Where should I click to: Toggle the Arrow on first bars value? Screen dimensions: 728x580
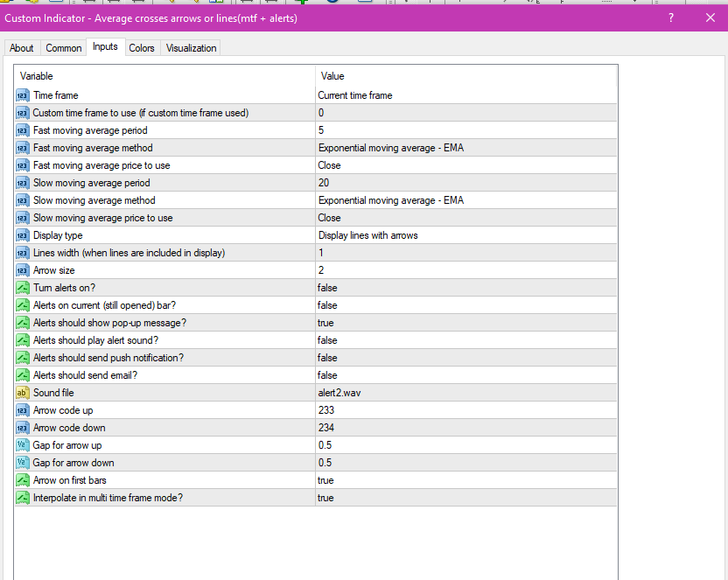coord(325,480)
